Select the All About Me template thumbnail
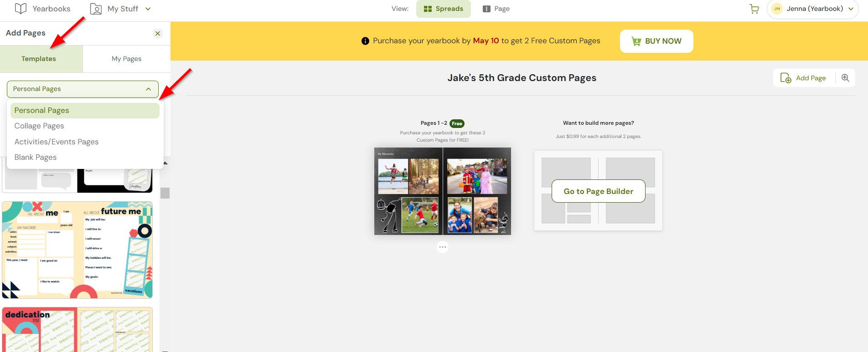Image resolution: width=868 pixels, height=352 pixels. [x=77, y=250]
